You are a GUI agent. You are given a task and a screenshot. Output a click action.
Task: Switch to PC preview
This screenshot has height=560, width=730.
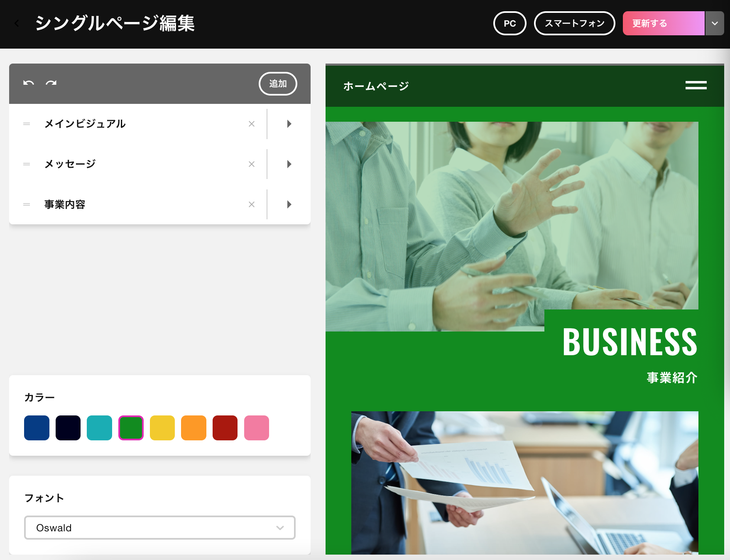510,23
